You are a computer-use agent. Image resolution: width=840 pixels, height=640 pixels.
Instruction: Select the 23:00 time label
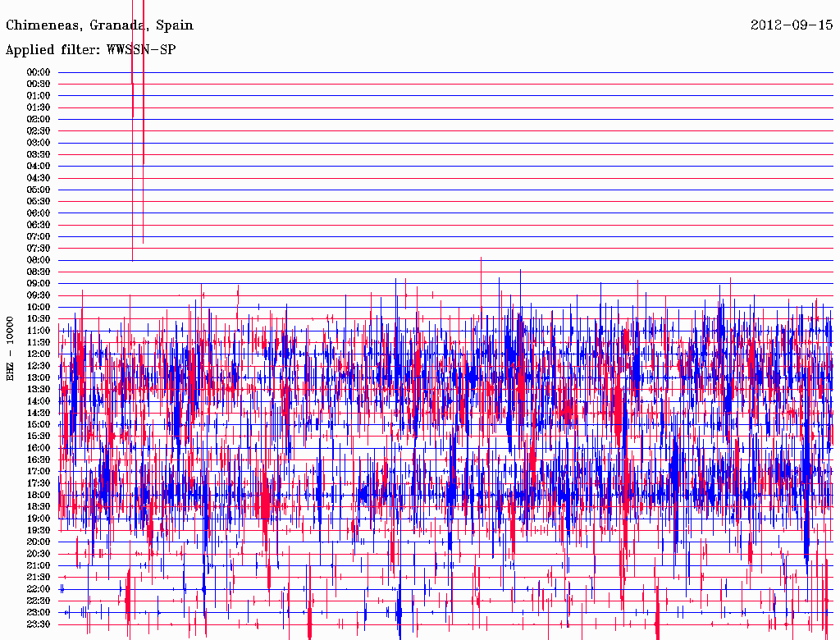pyautogui.click(x=39, y=612)
